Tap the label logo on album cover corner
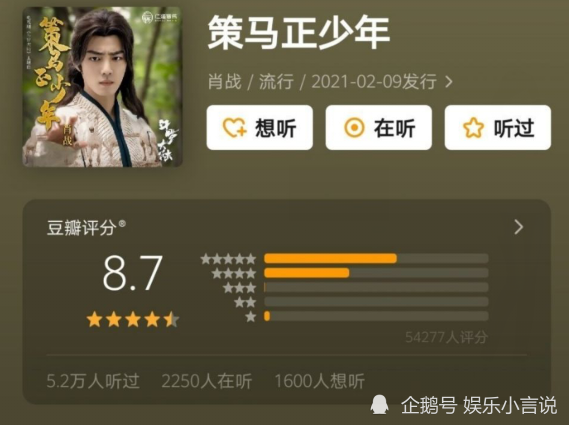This screenshot has width=569, height=425. (160, 16)
